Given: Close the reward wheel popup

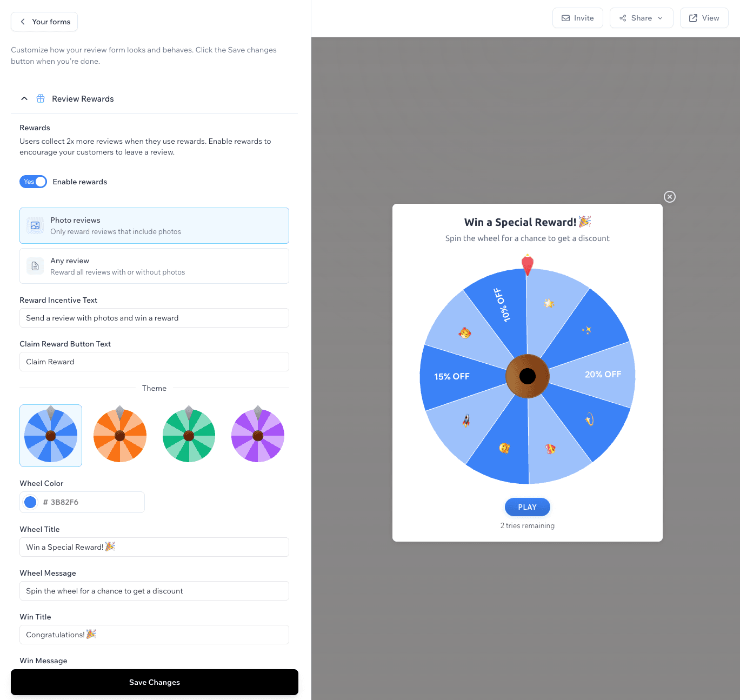Looking at the screenshot, I should (x=670, y=197).
